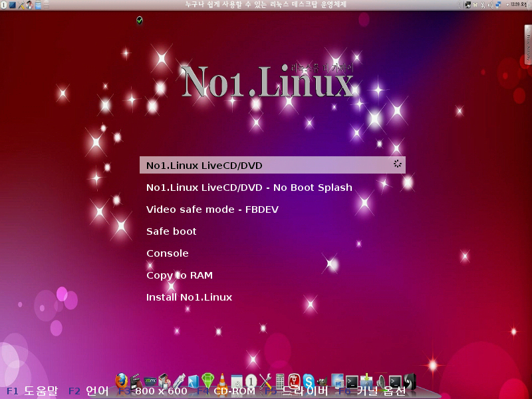The width and height of the screenshot is (532, 399).
Task: Open the network connection tray icon
Action: click(498, 5)
